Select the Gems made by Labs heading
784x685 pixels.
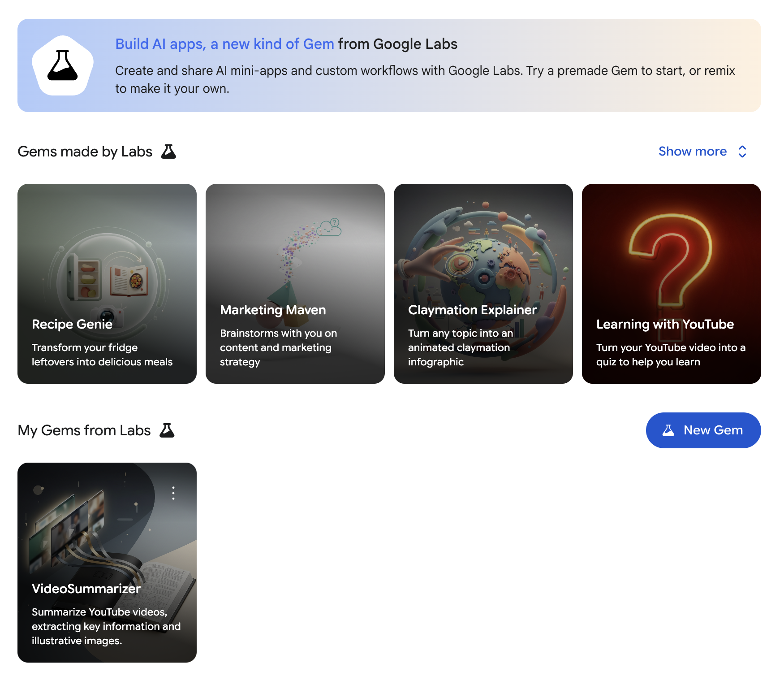point(85,152)
